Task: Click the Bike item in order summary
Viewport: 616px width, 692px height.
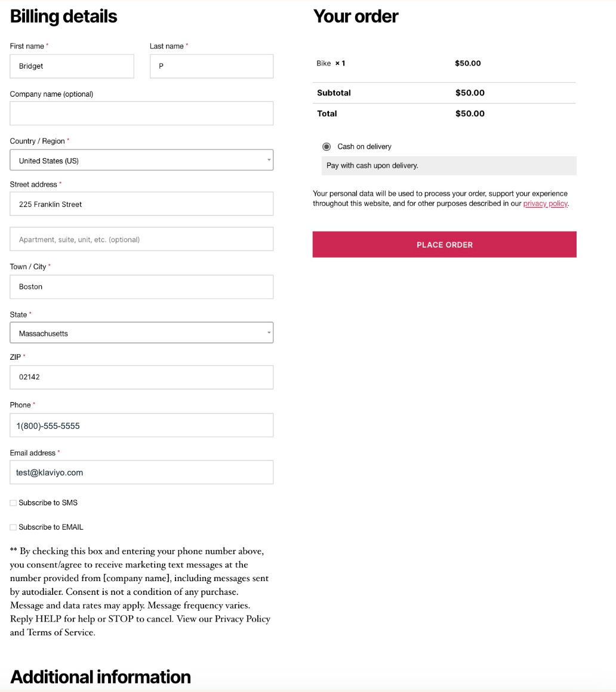Action: point(324,63)
